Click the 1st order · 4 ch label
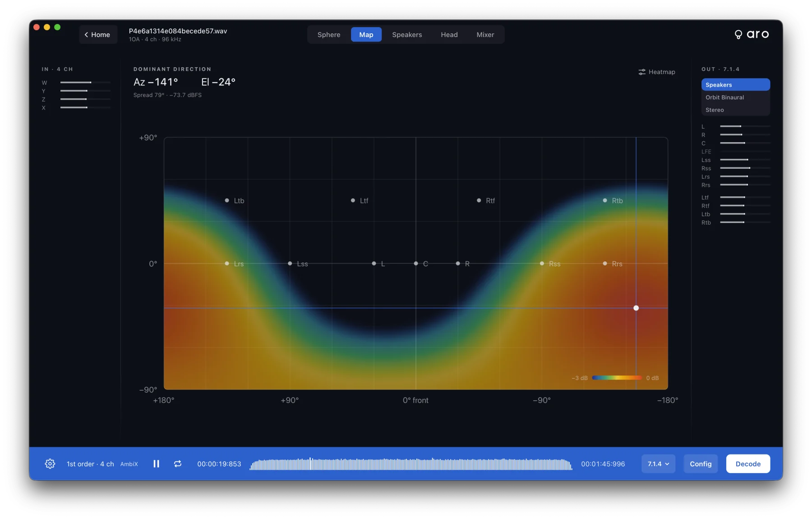 tap(90, 464)
